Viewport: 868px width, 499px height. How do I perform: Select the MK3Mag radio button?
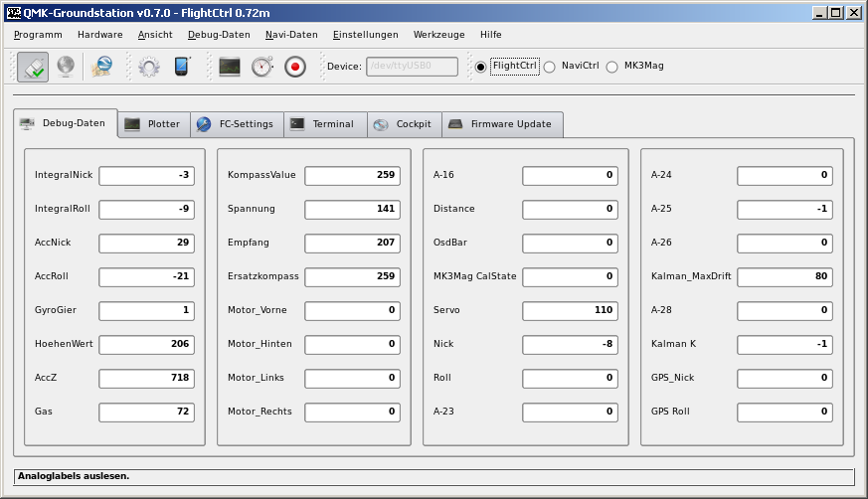(x=611, y=67)
